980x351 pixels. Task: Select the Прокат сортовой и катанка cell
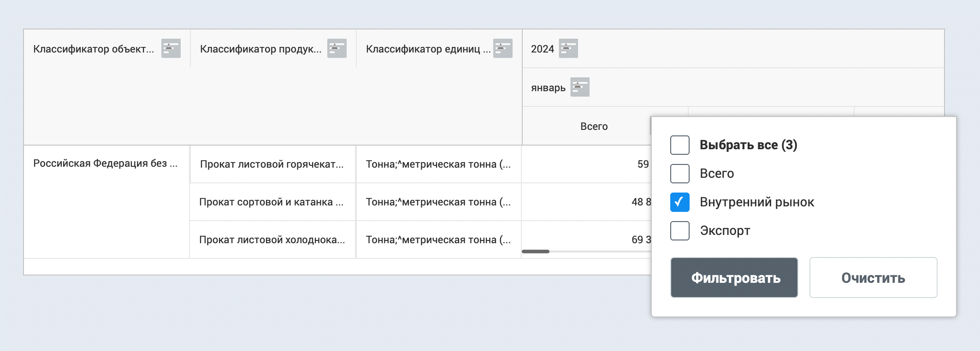click(x=272, y=202)
